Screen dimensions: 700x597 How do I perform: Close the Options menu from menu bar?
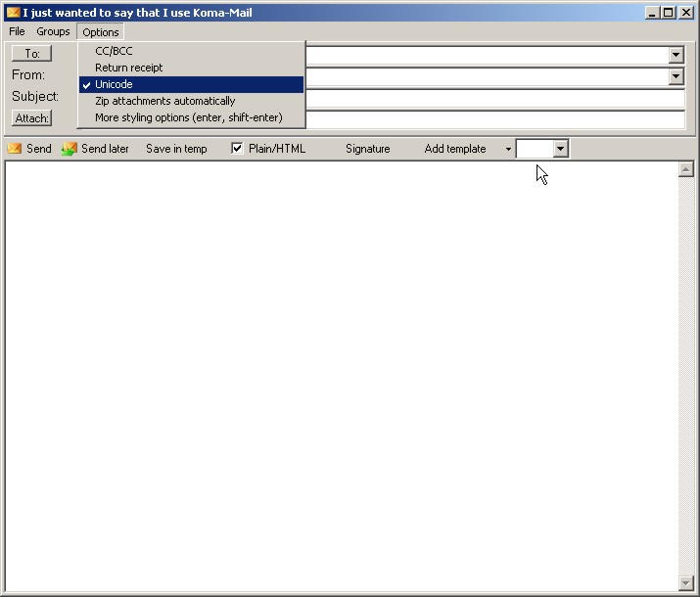click(x=101, y=32)
